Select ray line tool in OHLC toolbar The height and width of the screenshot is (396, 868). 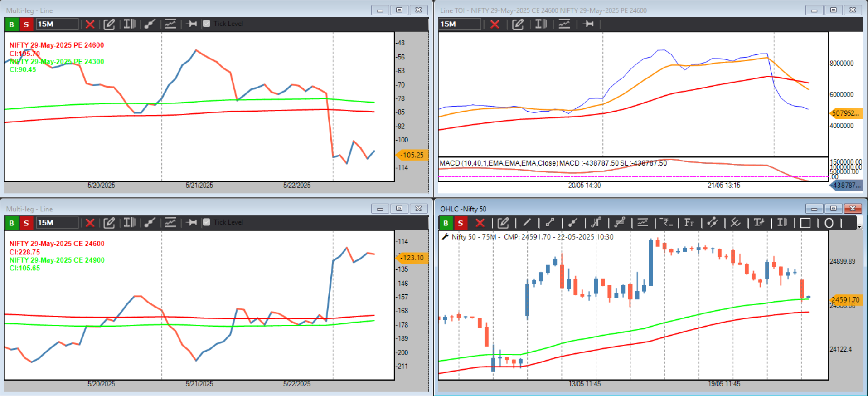click(x=573, y=222)
